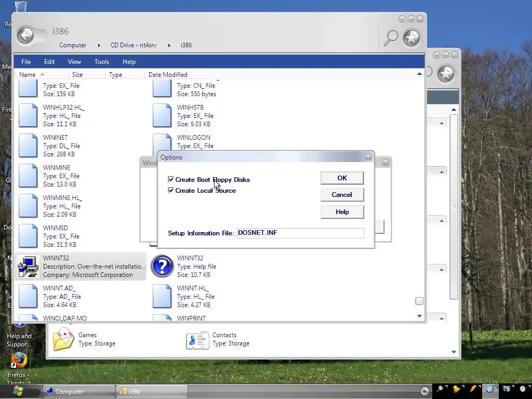
Task: Click the favorites star in the i386 window
Action: [x=411, y=37]
